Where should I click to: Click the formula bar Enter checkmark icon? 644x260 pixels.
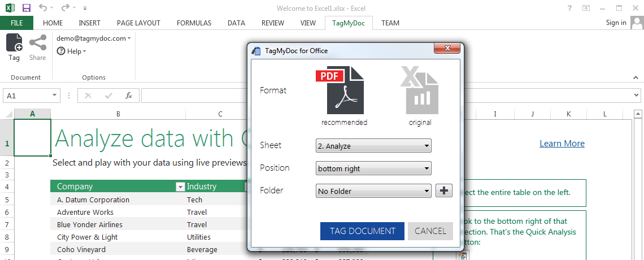click(108, 96)
